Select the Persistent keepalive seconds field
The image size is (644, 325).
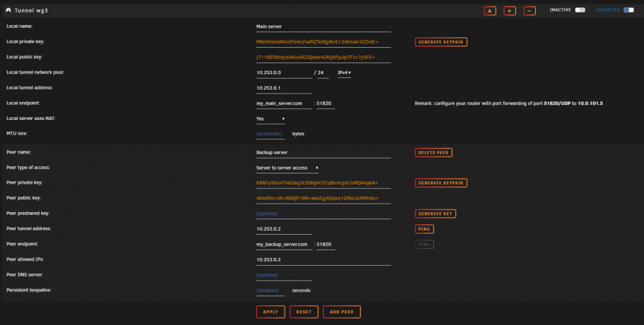(270, 291)
